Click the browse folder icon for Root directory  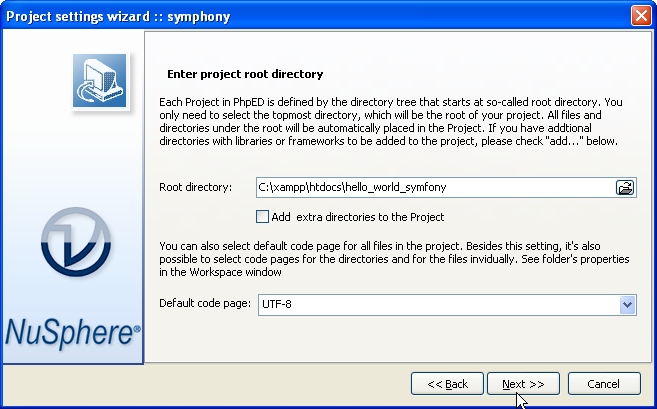click(625, 187)
